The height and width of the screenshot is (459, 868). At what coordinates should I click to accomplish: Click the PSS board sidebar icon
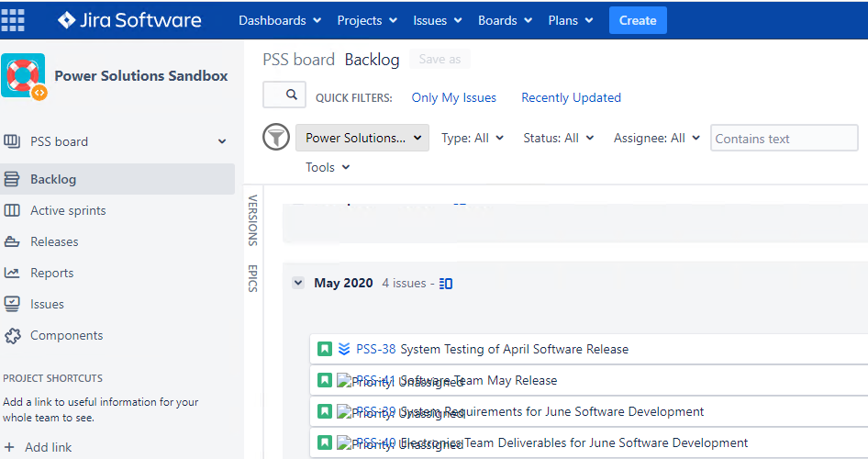12,141
